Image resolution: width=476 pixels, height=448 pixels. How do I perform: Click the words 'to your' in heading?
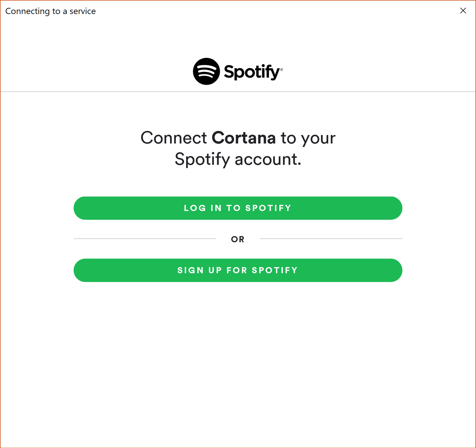308,138
